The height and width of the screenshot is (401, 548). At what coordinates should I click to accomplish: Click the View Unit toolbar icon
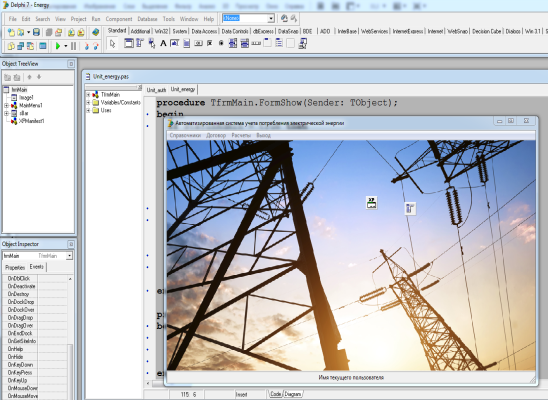[11, 46]
